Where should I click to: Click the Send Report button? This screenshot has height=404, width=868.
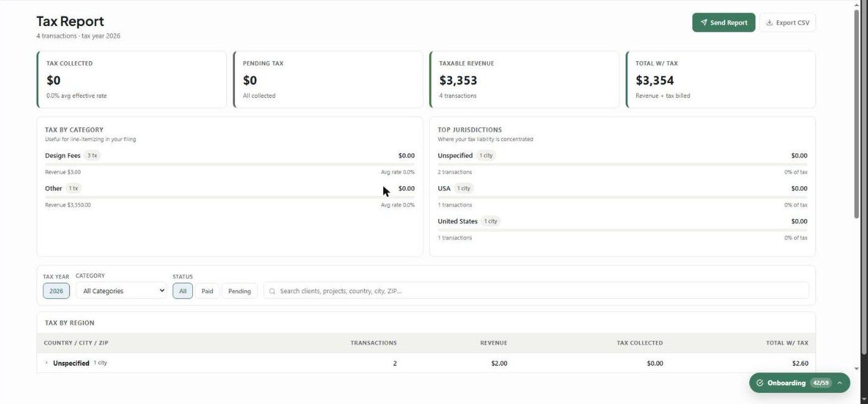tap(724, 22)
